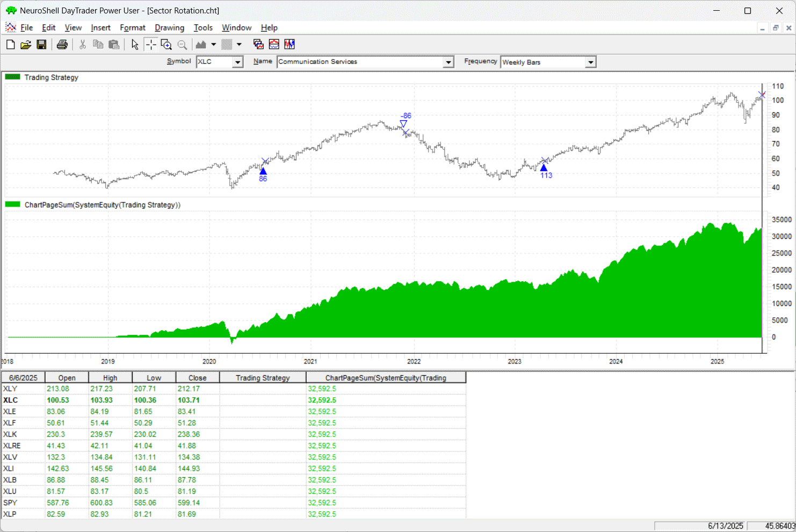This screenshot has width=796, height=532.
Task: Save the chart using floppy disk icon
Action: point(41,45)
